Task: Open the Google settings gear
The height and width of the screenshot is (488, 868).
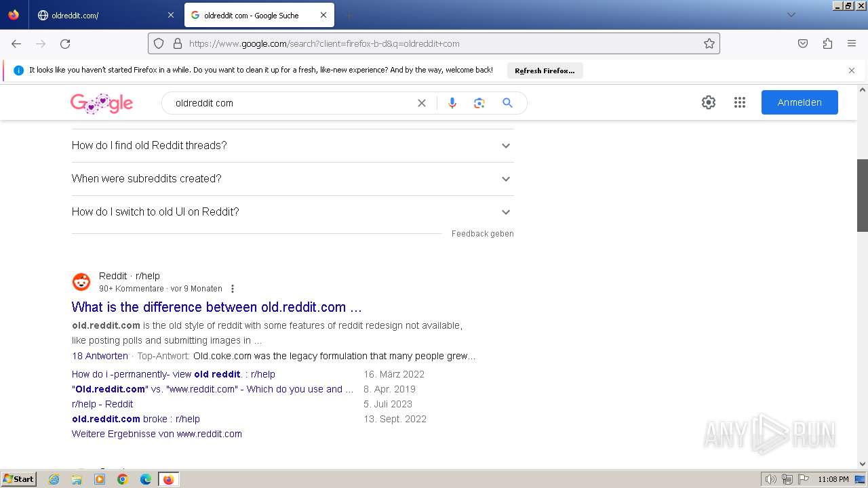Action: pyautogui.click(x=709, y=102)
